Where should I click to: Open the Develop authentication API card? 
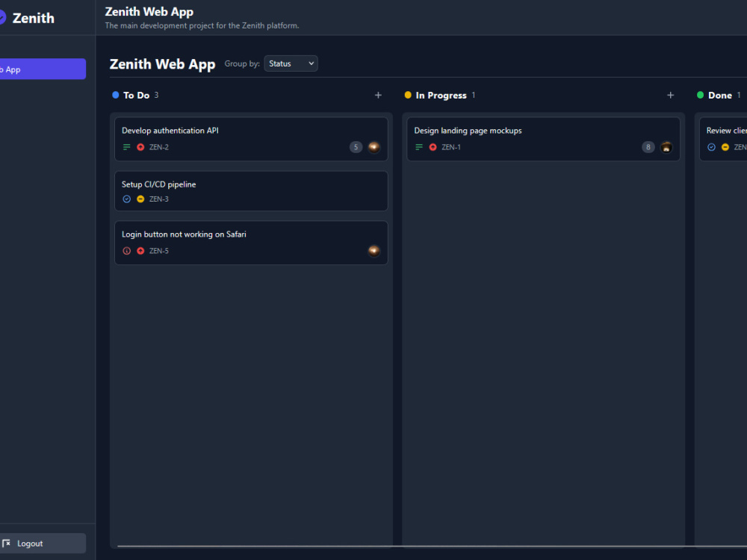click(x=251, y=139)
